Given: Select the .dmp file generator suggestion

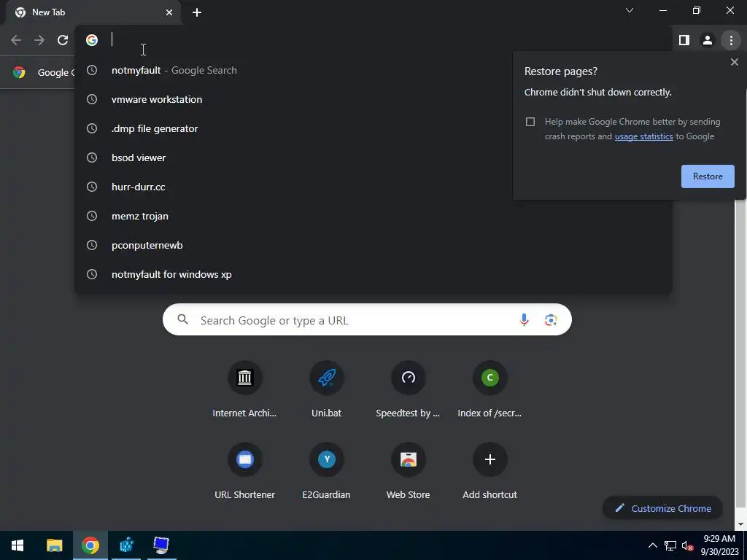Looking at the screenshot, I should 373,128.
